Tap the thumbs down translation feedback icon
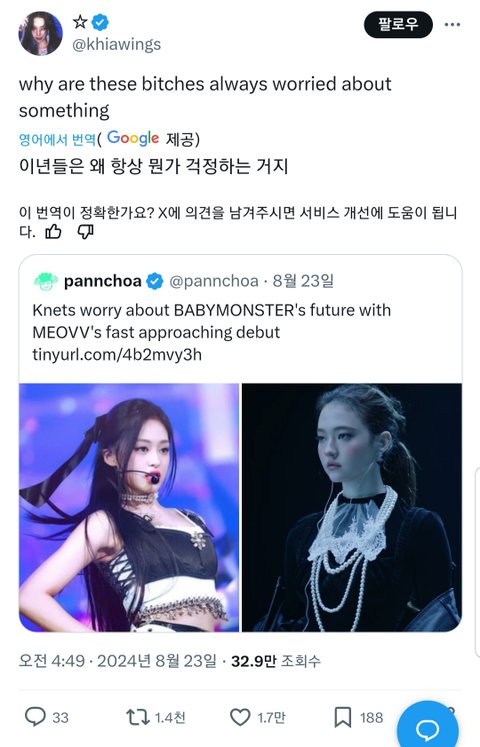Screen dimensions: 480x747 click(x=85, y=232)
